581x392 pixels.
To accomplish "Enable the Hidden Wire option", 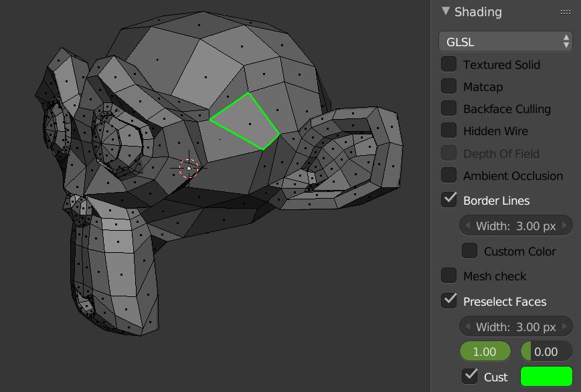I will [x=448, y=130].
